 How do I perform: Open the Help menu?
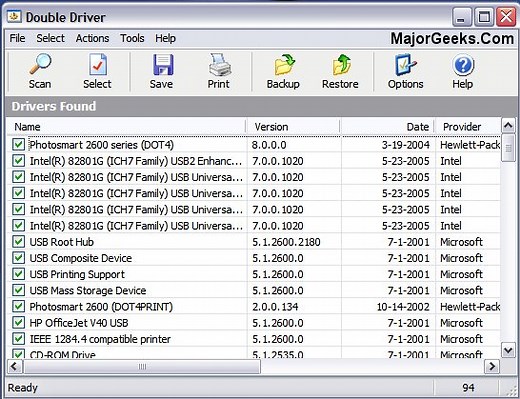tap(165, 38)
